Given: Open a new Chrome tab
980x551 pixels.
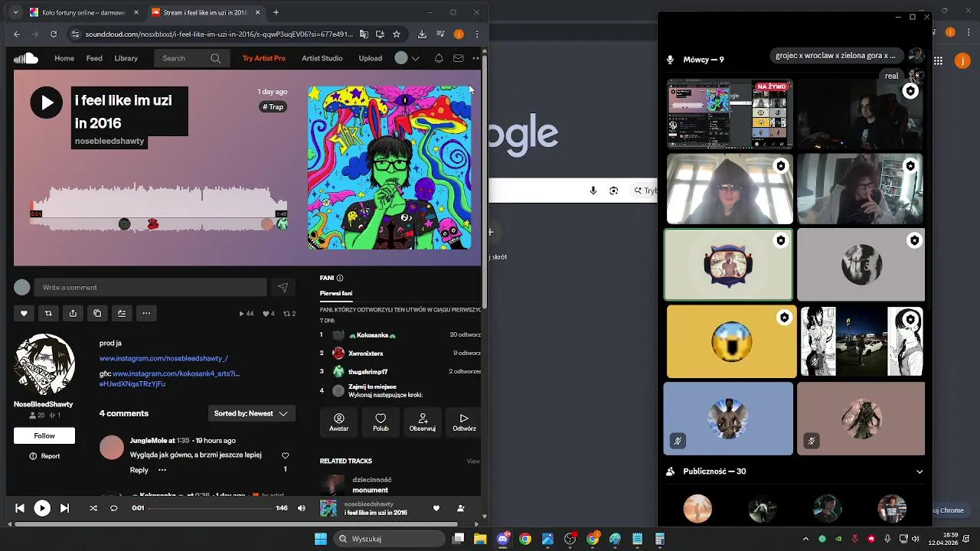Looking at the screenshot, I should tap(276, 12).
